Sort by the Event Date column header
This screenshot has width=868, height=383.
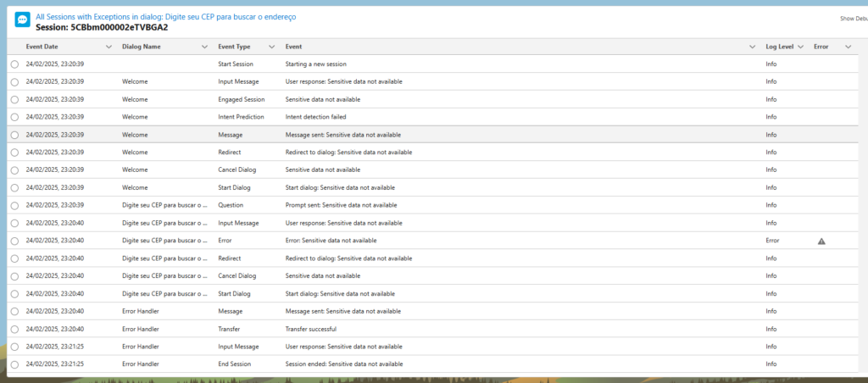[x=42, y=47]
